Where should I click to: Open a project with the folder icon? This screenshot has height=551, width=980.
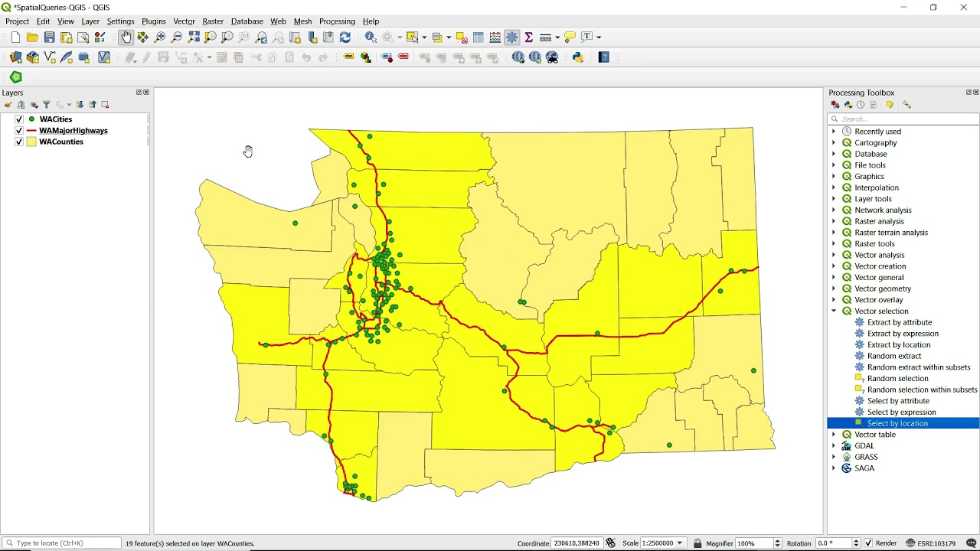[x=32, y=37]
